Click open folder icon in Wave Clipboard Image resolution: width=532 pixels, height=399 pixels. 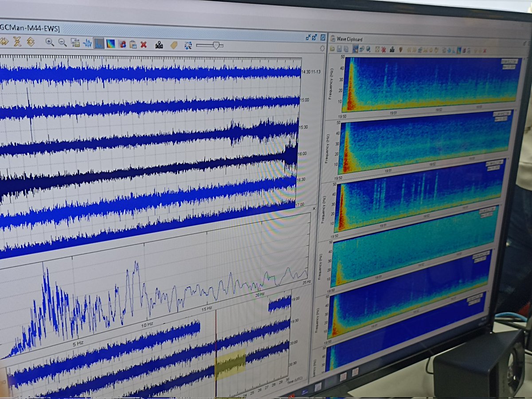coord(332,49)
